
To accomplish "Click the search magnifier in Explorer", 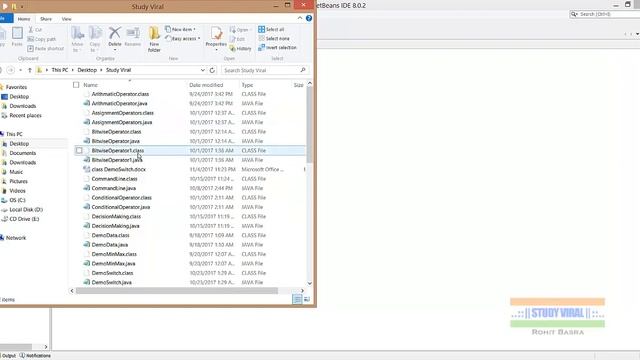I will pos(303,70).
